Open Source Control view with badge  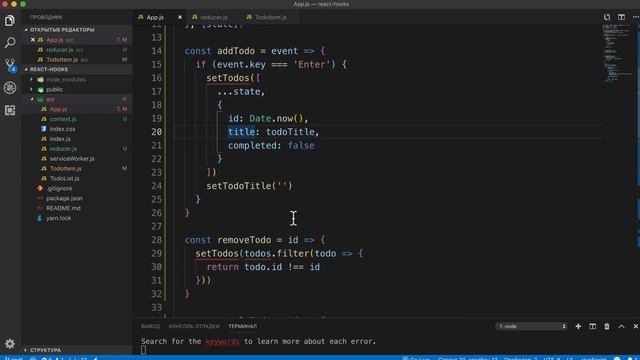10,65
